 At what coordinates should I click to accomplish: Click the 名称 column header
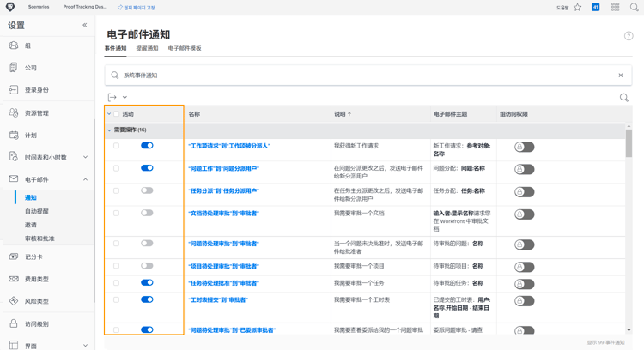(194, 114)
